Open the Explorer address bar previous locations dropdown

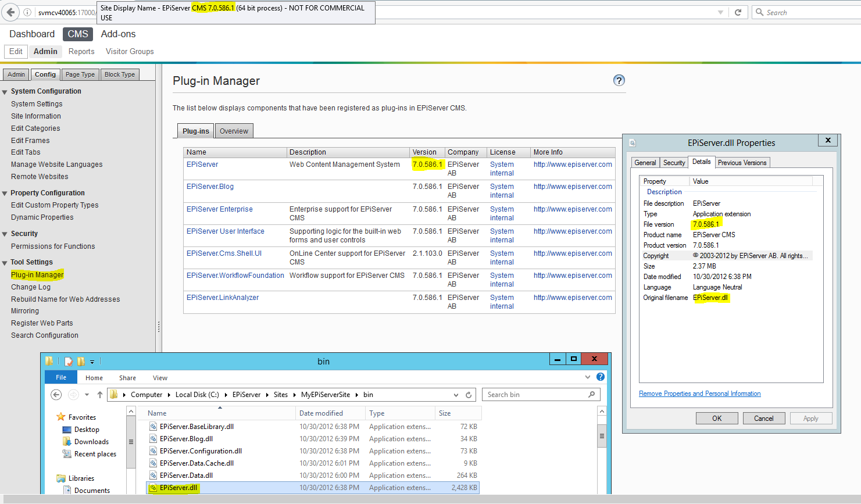point(456,395)
